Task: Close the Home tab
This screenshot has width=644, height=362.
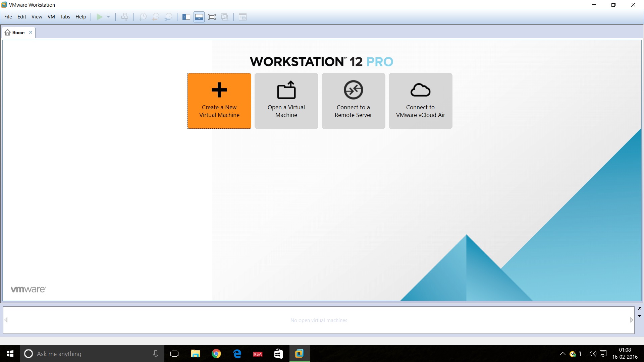Action: (x=31, y=33)
